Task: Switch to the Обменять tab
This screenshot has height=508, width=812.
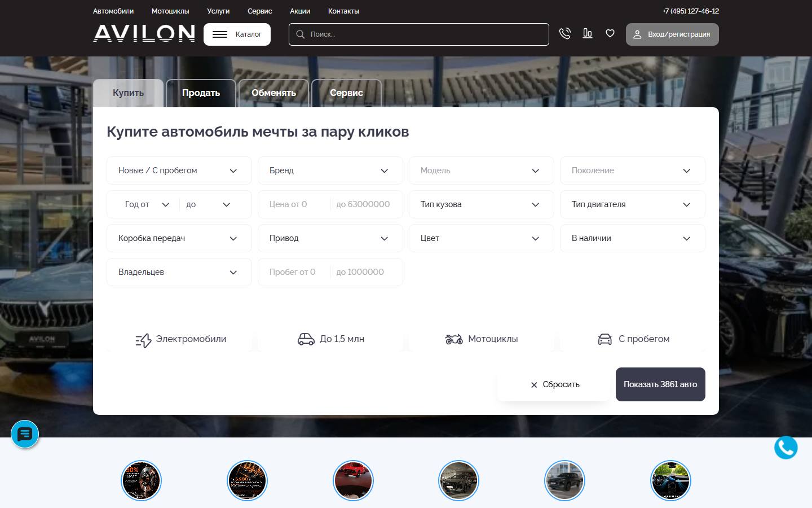Action: click(x=273, y=93)
